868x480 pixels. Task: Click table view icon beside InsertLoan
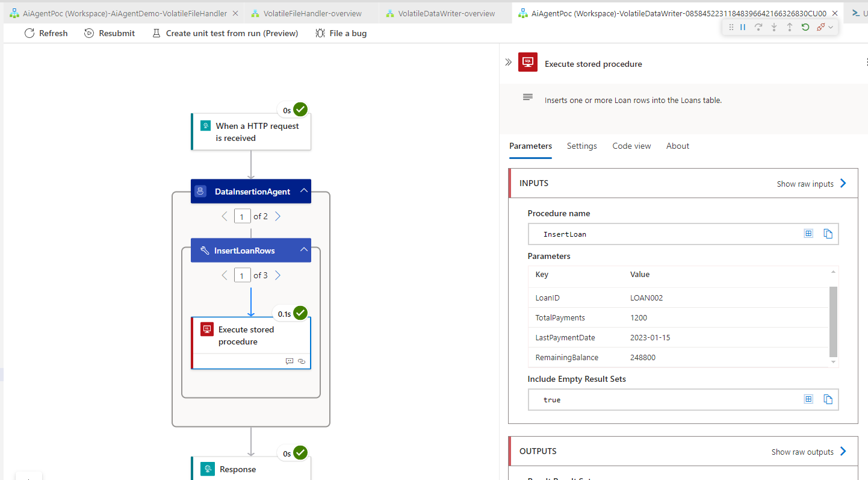coord(808,234)
